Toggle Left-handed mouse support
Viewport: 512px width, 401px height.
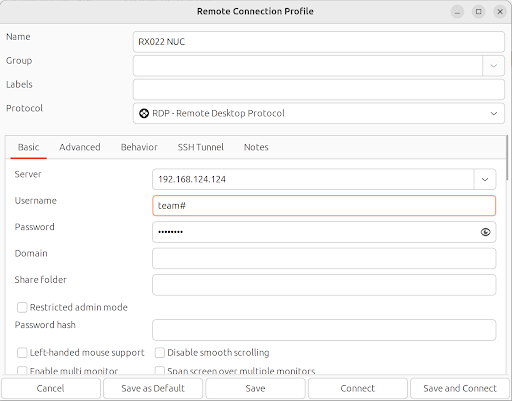click(x=22, y=353)
